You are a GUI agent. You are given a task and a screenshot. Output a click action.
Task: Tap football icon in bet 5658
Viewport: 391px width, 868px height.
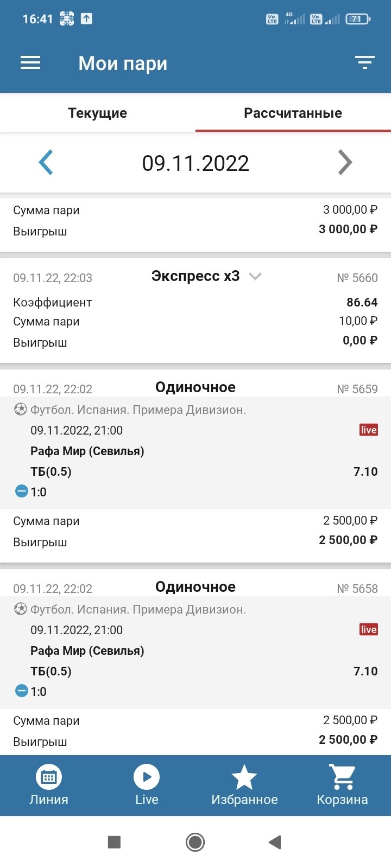point(20,609)
